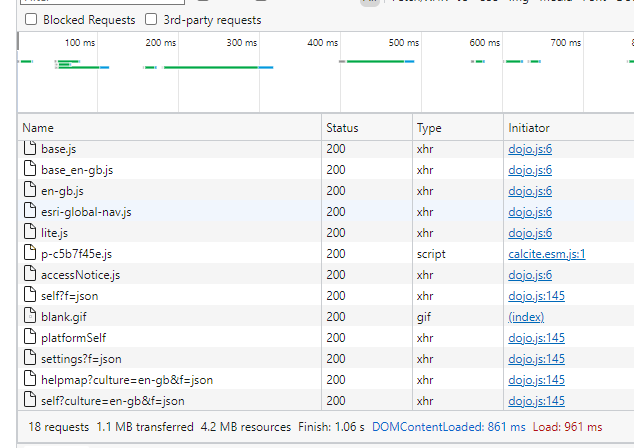Click the platformSelf file icon

[29, 338]
